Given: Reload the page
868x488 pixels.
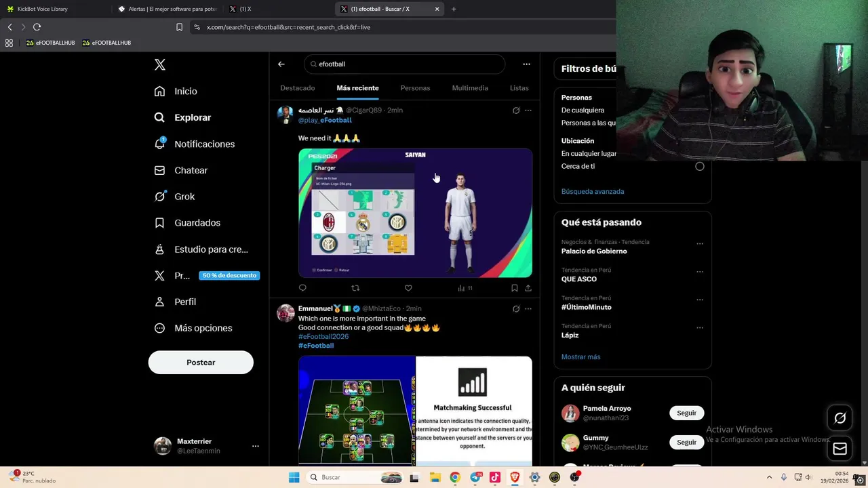Looking at the screenshot, I should click(x=37, y=27).
